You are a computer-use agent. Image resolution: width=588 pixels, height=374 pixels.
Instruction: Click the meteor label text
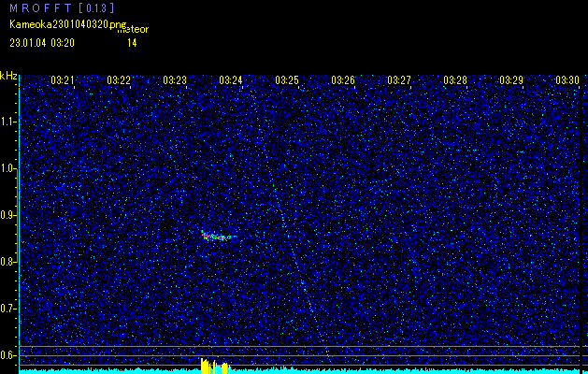pyautogui.click(x=133, y=29)
